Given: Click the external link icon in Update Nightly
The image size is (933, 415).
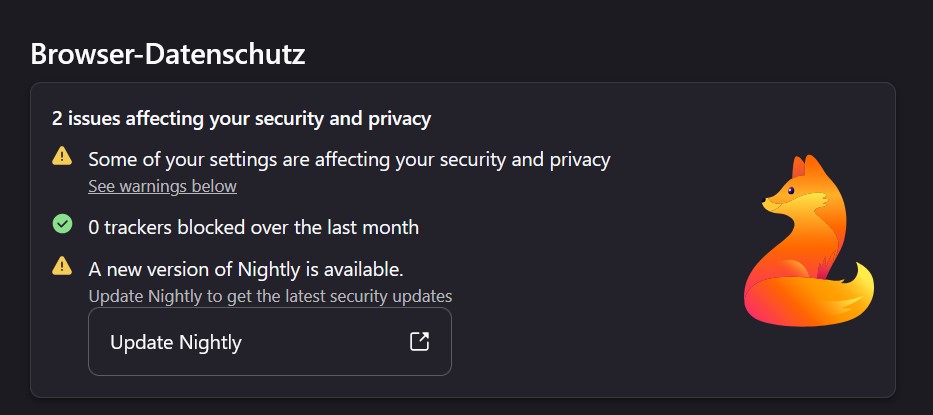Looking at the screenshot, I should click(x=420, y=341).
